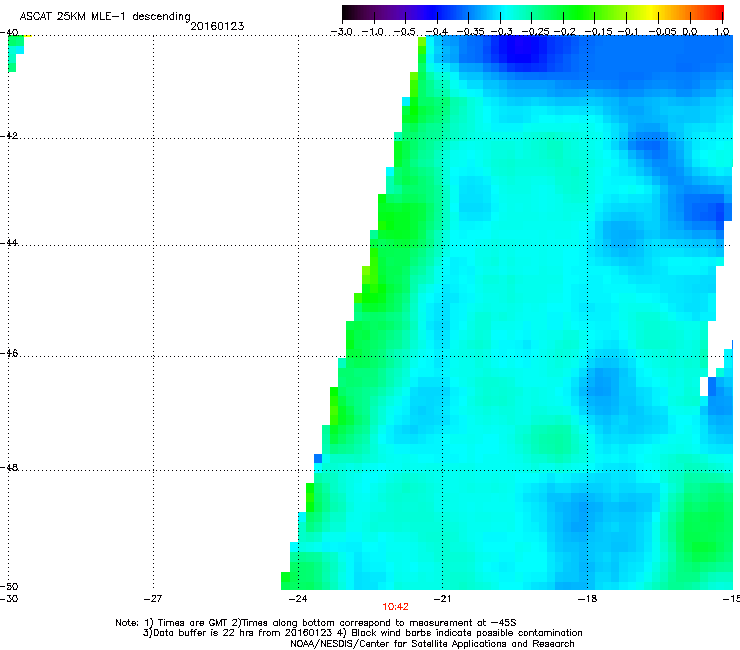Screen dimensions: 740x650
Task: Click the -42 latitude axis label
Action: tap(9, 136)
